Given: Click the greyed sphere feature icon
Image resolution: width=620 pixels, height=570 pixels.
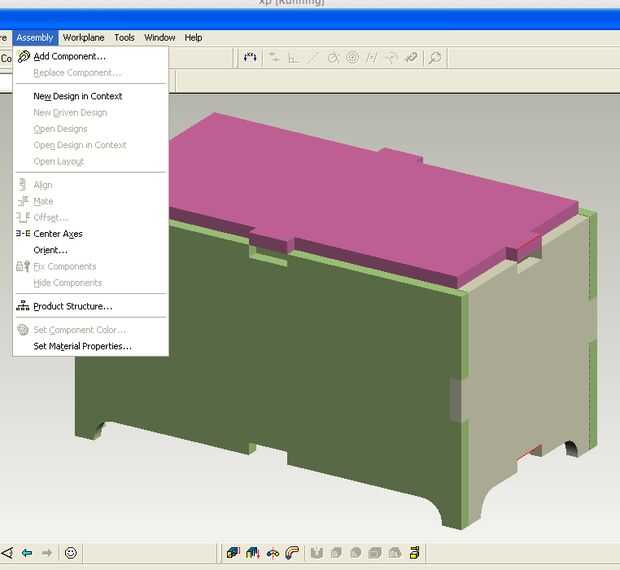Looking at the screenshot, I should click(355, 553).
